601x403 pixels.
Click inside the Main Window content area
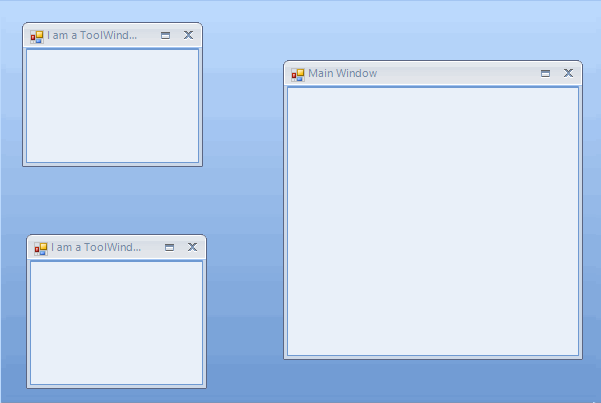432,220
